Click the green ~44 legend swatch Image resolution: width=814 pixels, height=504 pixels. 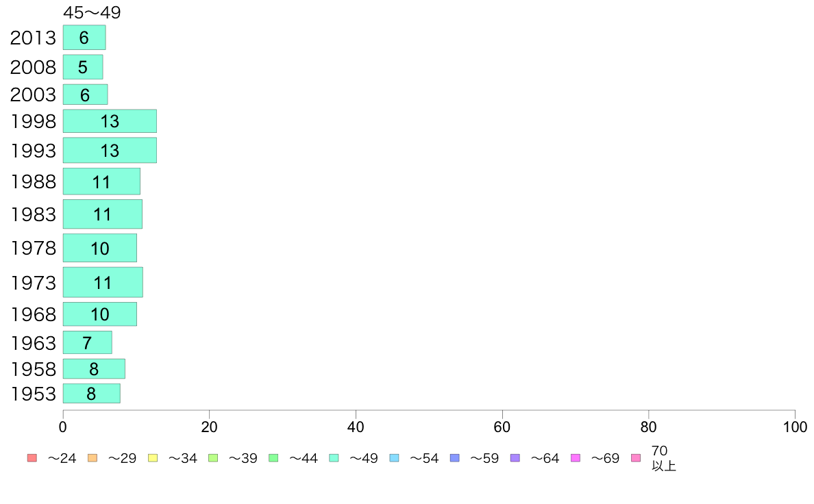tap(273, 458)
